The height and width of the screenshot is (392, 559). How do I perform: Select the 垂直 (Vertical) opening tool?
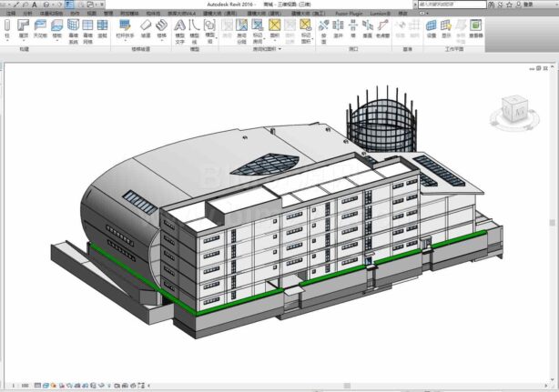368,29
